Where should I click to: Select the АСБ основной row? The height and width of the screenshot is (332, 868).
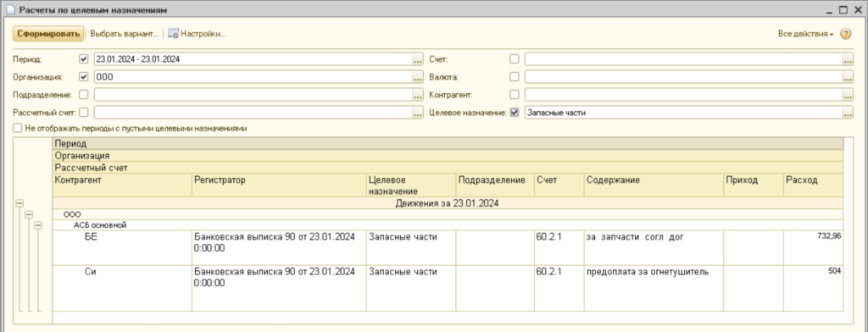coord(448,225)
